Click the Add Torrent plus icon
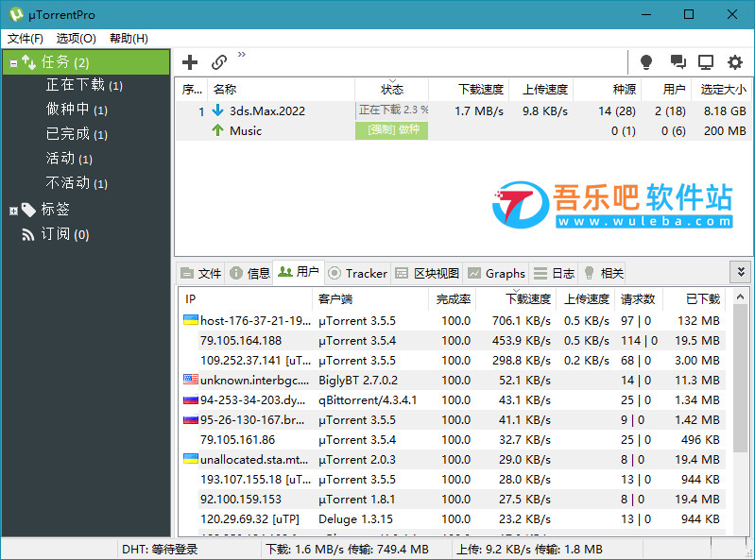Screen dimensions: 755x560 click(x=190, y=62)
